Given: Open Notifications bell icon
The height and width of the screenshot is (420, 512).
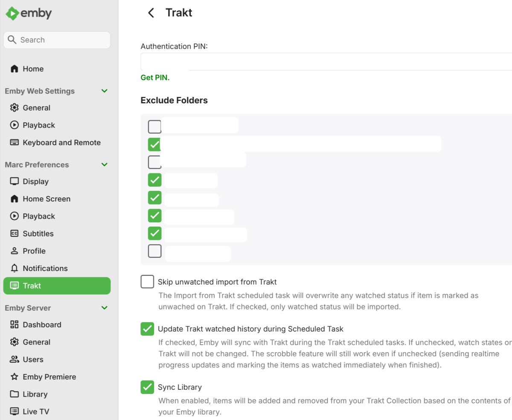Looking at the screenshot, I should tap(15, 268).
